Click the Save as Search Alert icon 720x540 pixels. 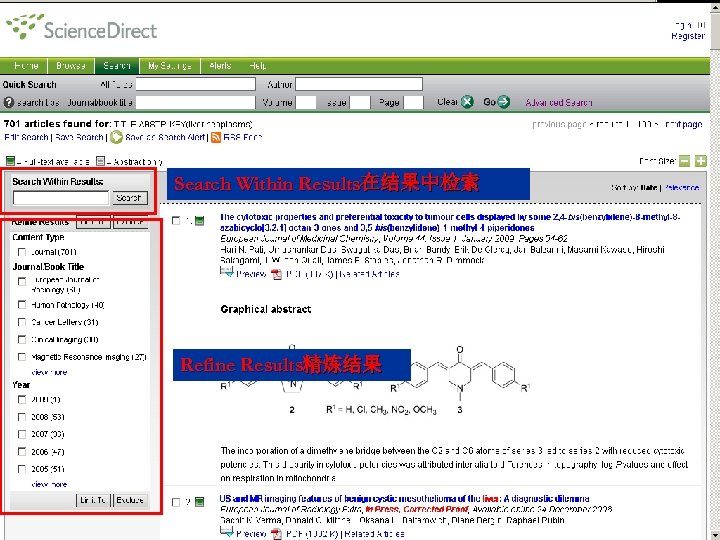click(x=116, y=137)
